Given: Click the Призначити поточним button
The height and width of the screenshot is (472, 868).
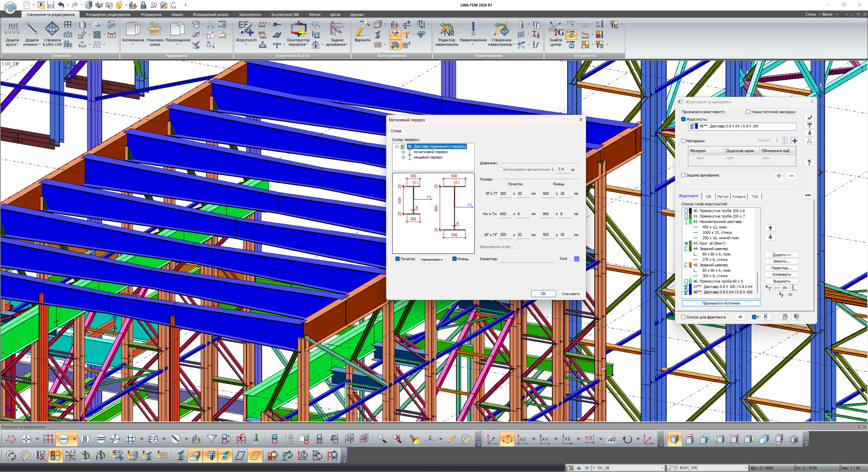Looking at the screenshot, I should tap(721, 303).
